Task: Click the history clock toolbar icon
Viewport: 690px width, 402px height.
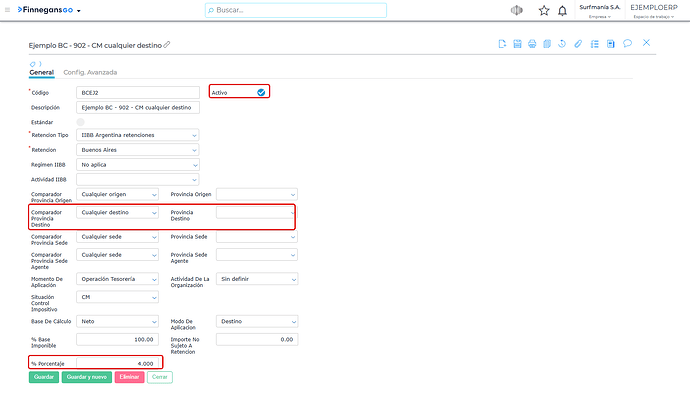Action: [x=562, y=44]
